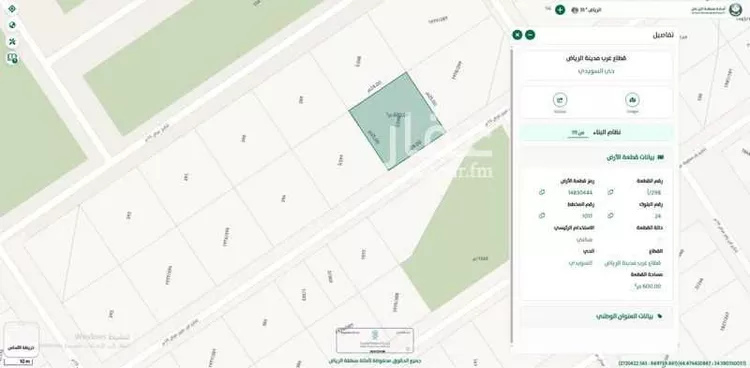Click the highlighted teal land parcel on the map
750x368 pixels.
point(397,121)
